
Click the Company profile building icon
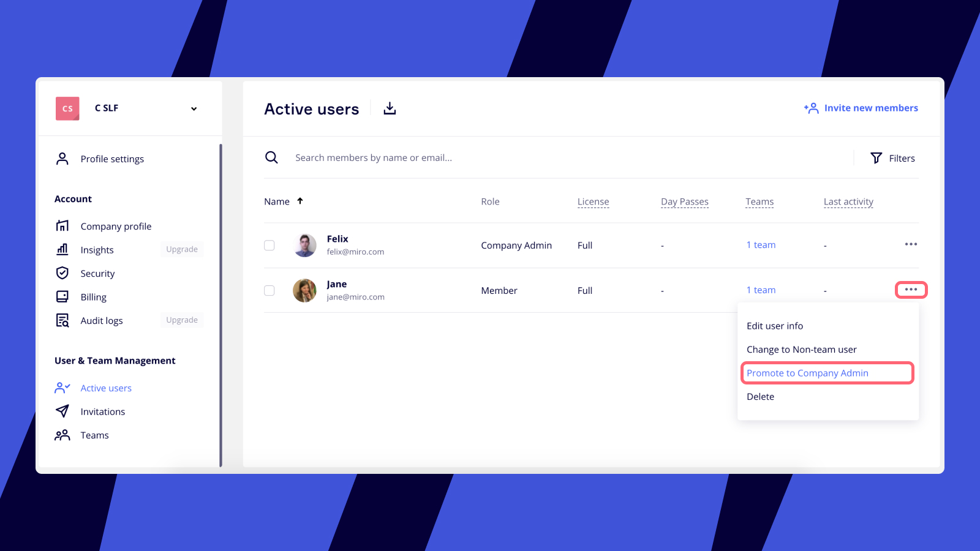[x=62, y=226]
